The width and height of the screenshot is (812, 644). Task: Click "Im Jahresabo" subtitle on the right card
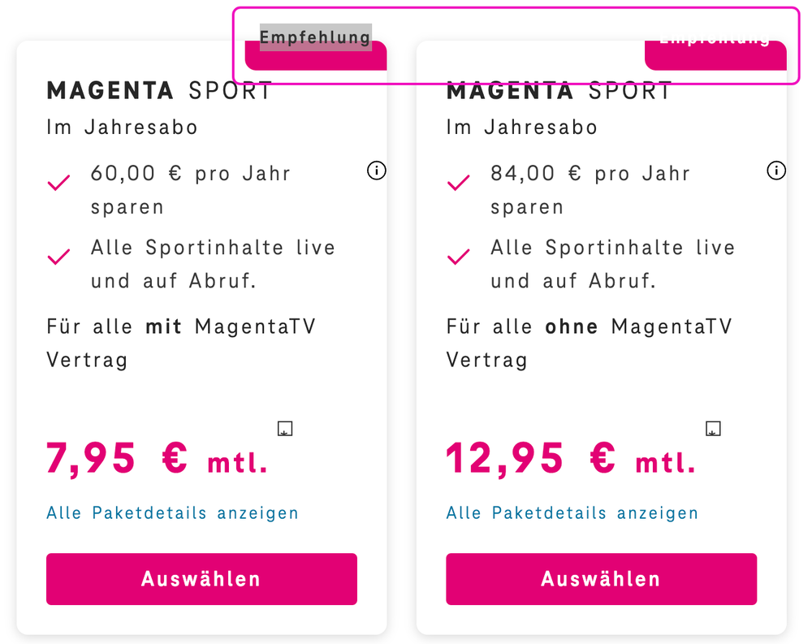(522, 127)
